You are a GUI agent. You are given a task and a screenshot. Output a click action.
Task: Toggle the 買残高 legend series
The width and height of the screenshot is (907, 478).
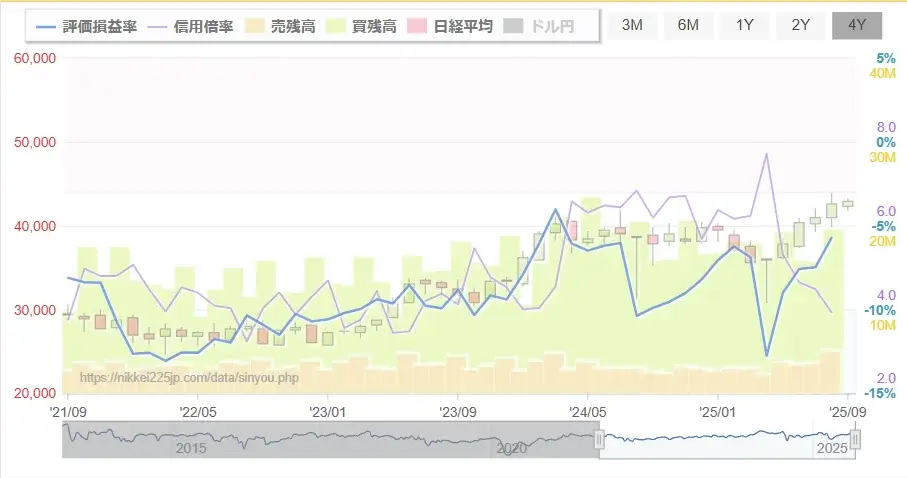361,27
